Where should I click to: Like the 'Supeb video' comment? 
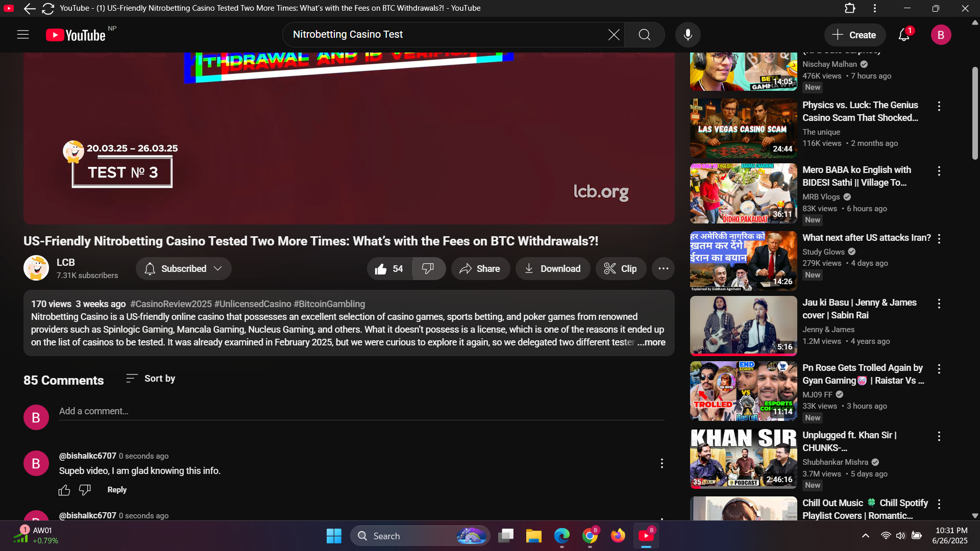(64, 490)
